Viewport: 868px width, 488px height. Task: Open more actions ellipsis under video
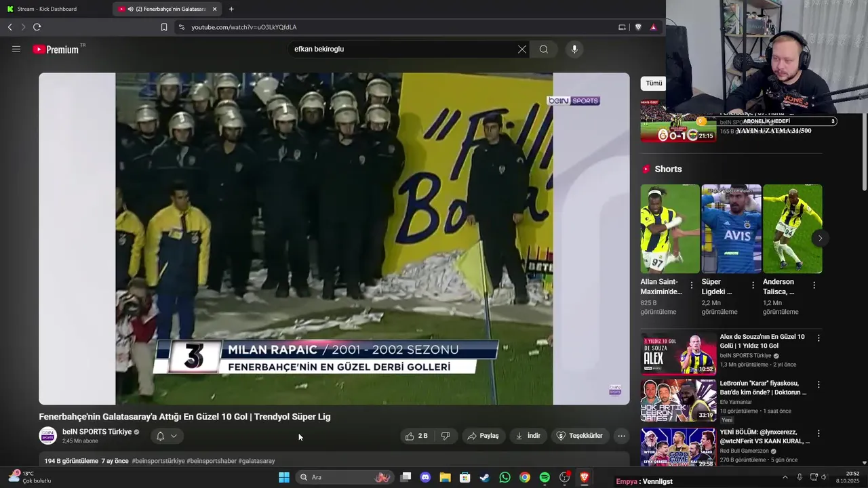click(x=621, y=436)
